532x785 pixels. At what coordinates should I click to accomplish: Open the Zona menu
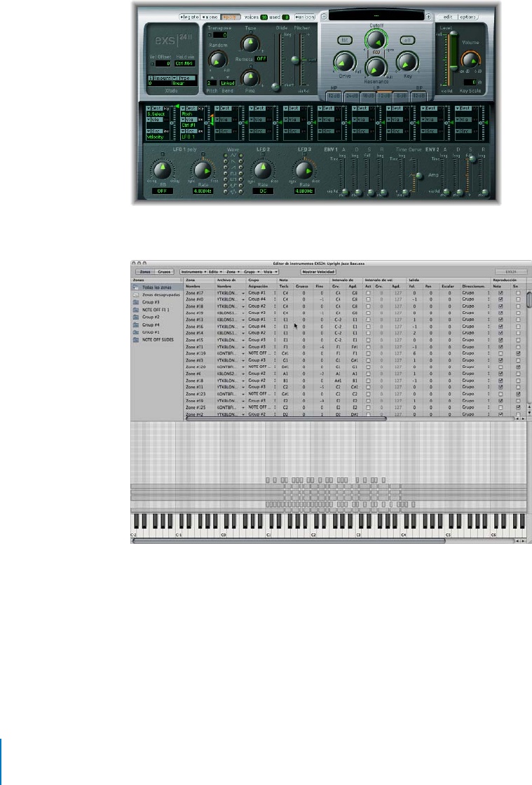[x=232, y=272]
